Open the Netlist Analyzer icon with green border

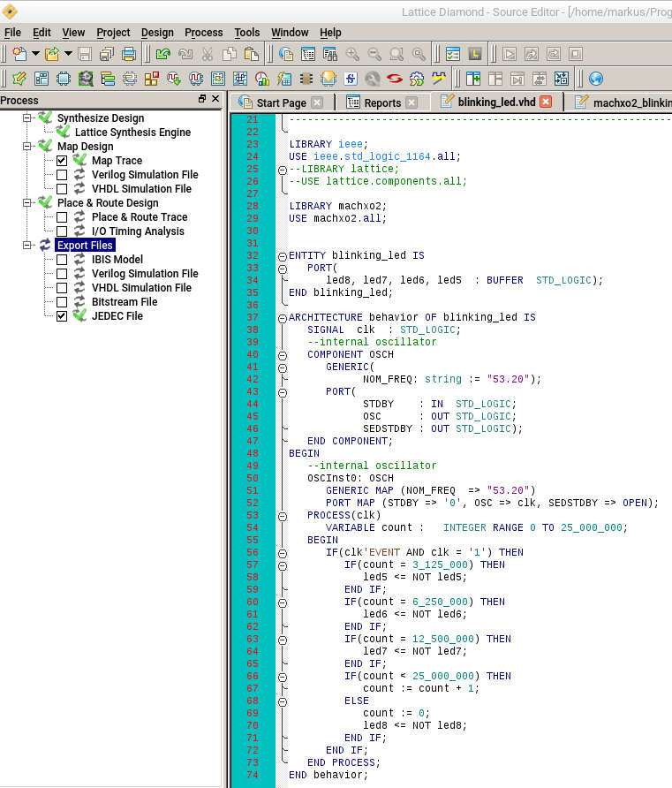[86, 79]
